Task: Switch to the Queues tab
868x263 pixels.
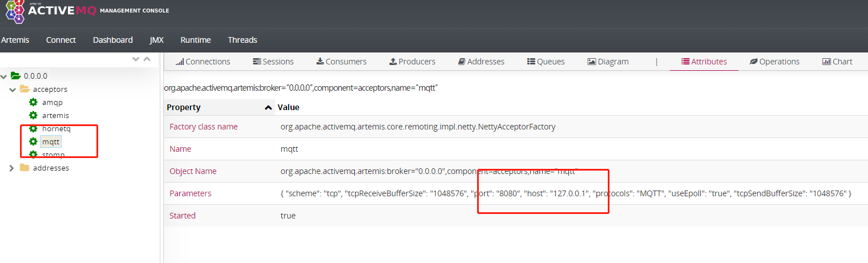Action: pyautogui.click(x=546, y=62)
